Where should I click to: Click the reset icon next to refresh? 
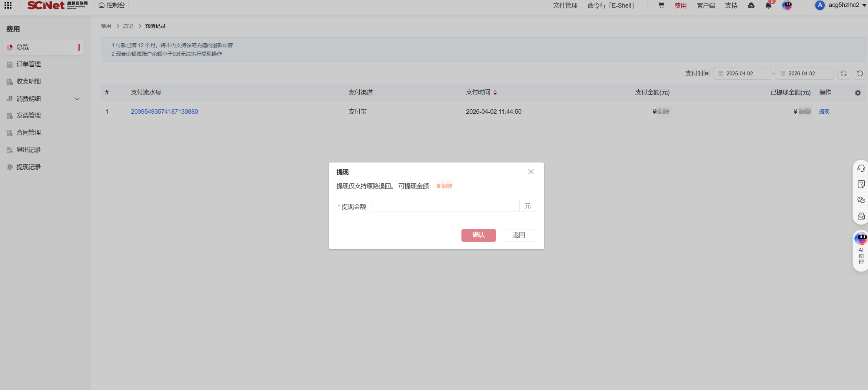point(860,73)
